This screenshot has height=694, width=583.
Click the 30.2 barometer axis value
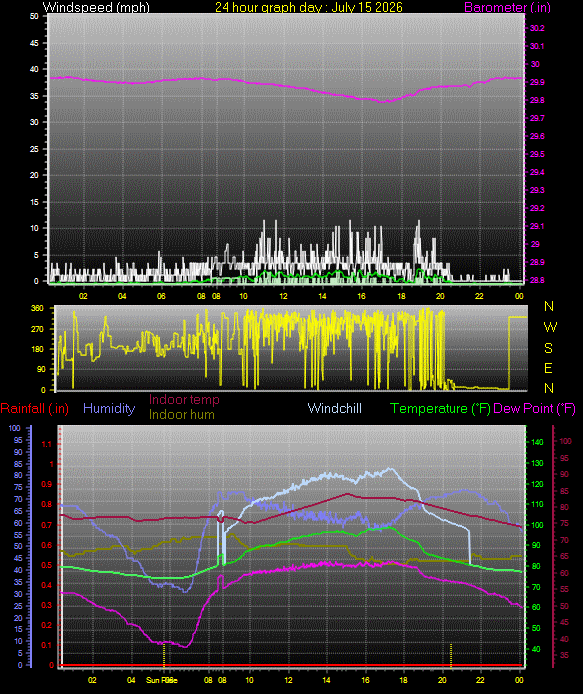pos(537,28)
